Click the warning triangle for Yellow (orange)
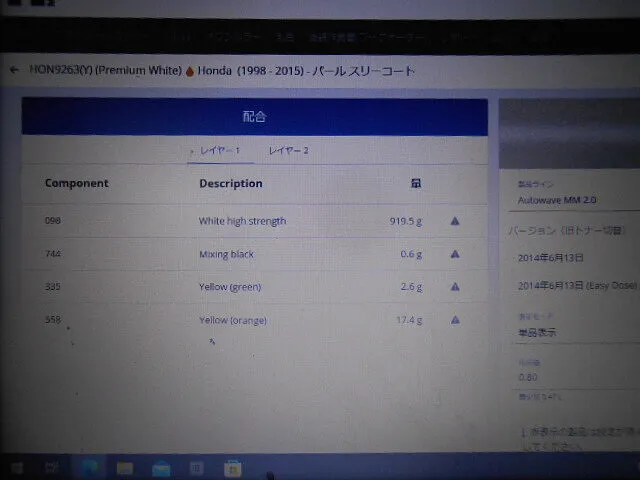 coord(455,320)
